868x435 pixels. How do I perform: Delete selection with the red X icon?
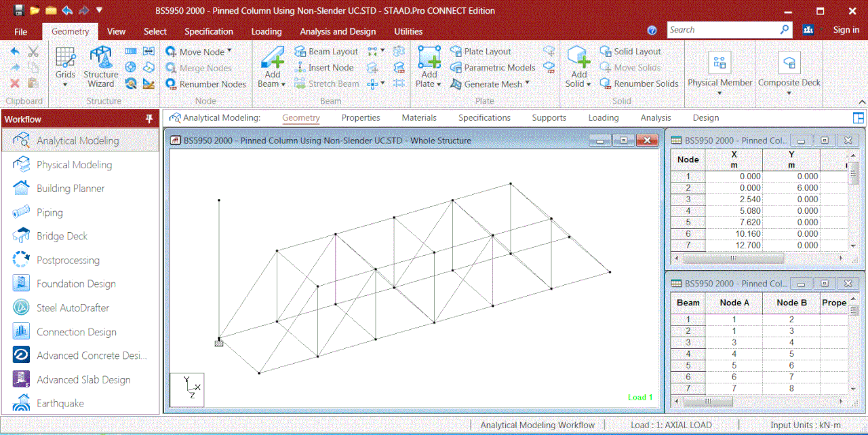coord(15,83)
